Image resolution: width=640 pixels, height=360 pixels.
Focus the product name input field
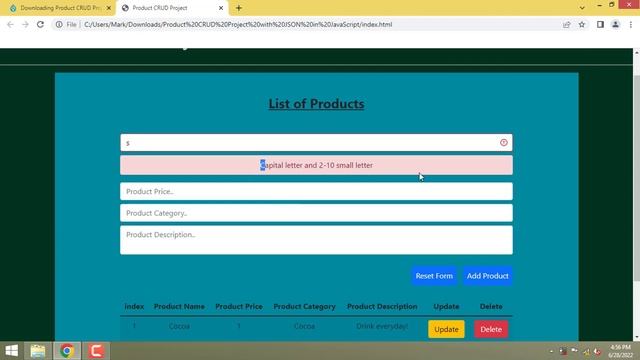316,142
